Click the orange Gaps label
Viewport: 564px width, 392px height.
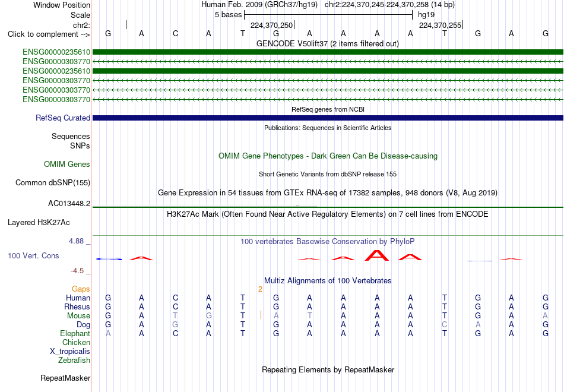pyautogui.click(x=81, y=289)
